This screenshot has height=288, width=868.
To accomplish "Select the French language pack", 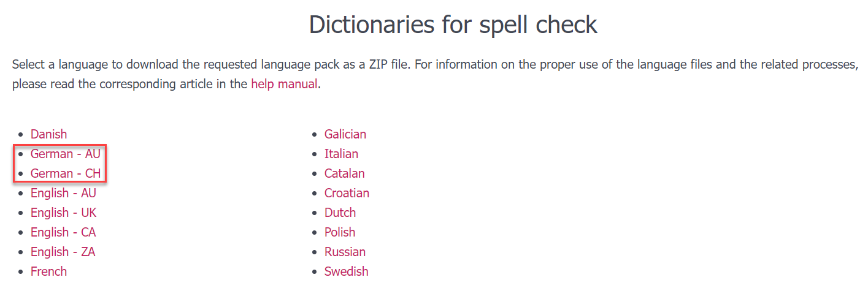I will 49,271.
